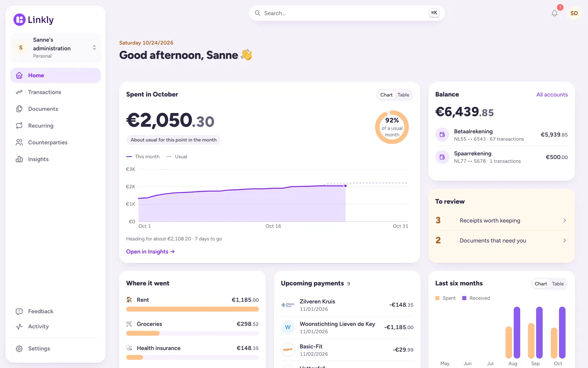Click the All accounts link
588x368 pixels.
tap(552, 94)
